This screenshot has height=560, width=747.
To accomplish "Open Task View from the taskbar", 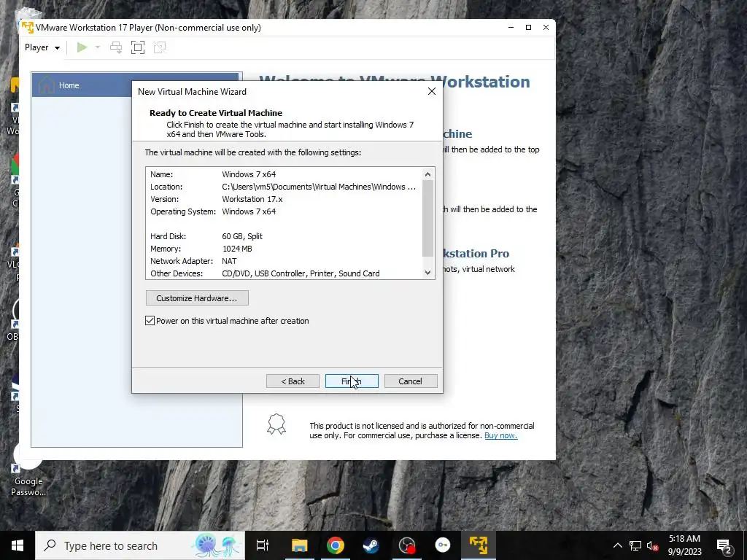I will (263, 545).
